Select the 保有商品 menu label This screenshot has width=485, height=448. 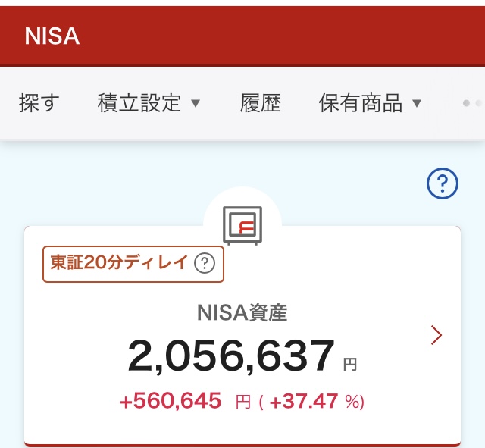pyautogui.click(x=361, y=103)
